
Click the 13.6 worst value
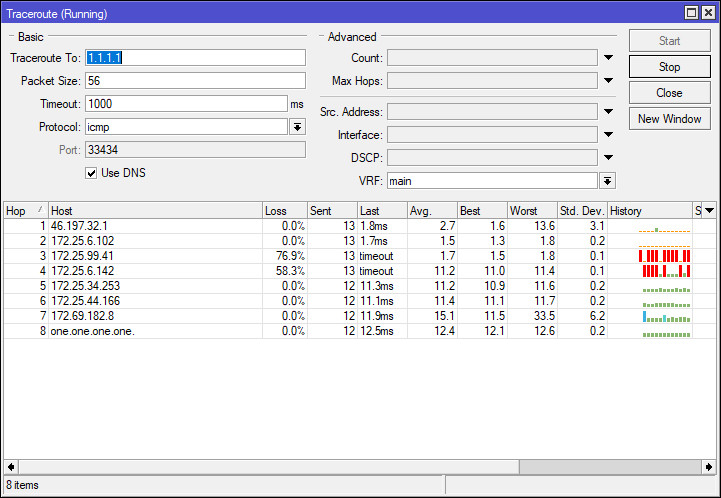(544, 226)
